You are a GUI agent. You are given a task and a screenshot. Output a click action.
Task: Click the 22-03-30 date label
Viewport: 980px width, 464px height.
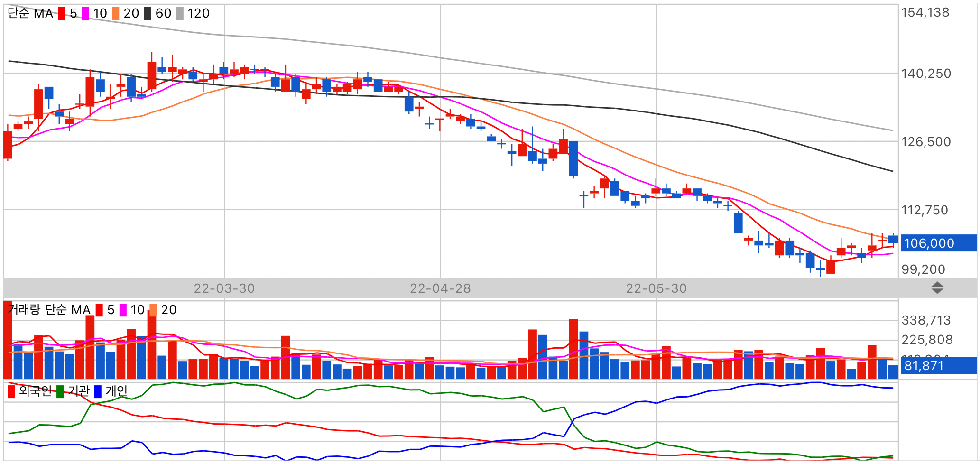[x=224, y=288]
